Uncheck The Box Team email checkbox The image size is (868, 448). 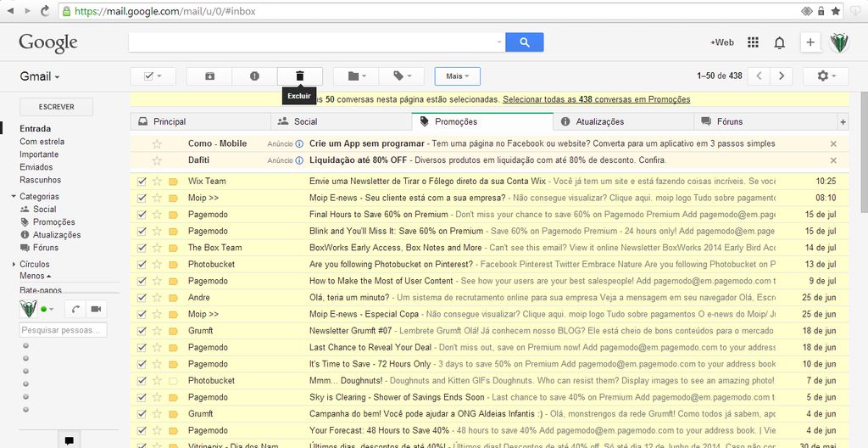142,248
